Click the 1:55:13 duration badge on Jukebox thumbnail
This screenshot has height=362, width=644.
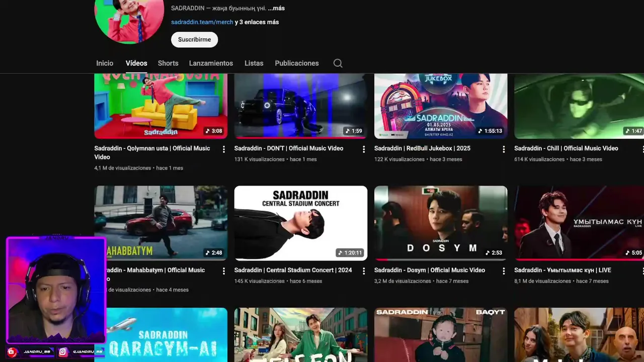point(490,131)
